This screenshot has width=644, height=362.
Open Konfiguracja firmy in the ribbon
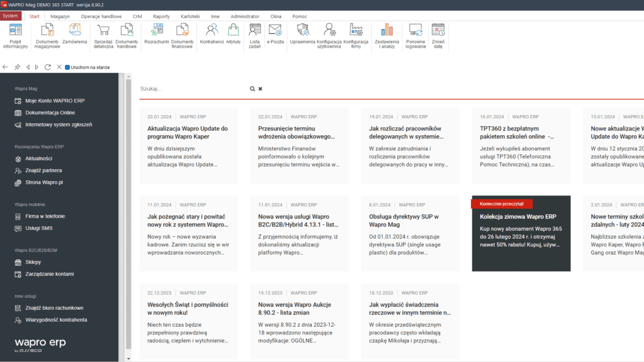click(x=356, y=36)
